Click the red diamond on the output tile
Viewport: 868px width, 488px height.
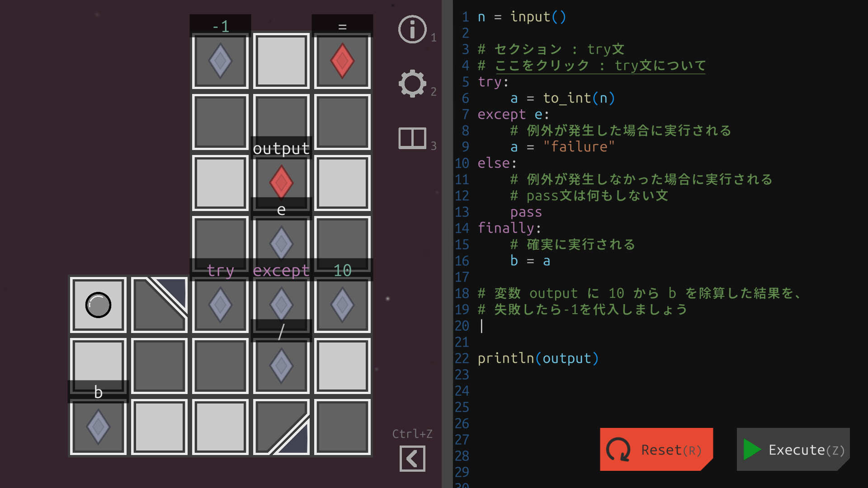[x=281, y=183]
